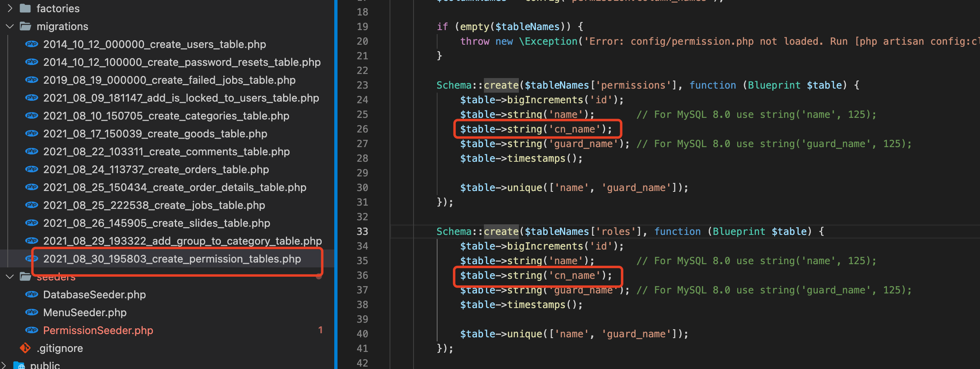This screenshot has height=369, width=980.
Task: Open 2014_10_12_100000_create_password_resets_table.php
Action: (182, 62)
